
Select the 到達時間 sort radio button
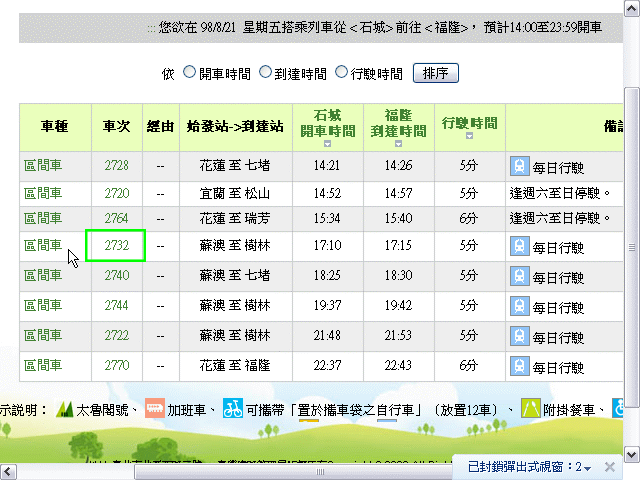point(265,72)
